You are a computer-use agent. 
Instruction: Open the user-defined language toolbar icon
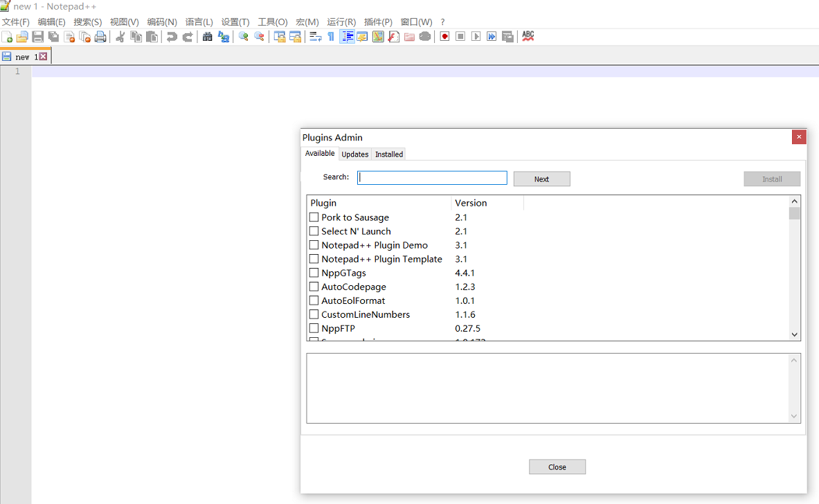(362, 37)
